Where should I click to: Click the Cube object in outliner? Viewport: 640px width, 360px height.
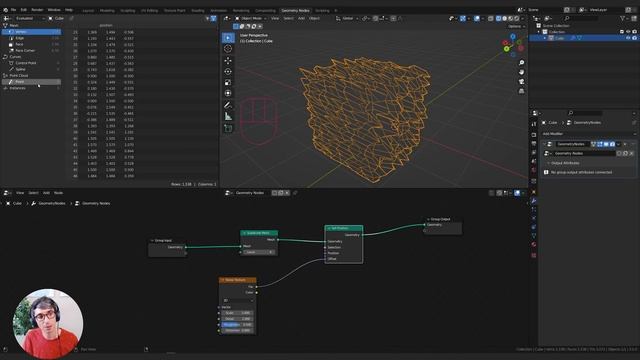pos(559,38)
